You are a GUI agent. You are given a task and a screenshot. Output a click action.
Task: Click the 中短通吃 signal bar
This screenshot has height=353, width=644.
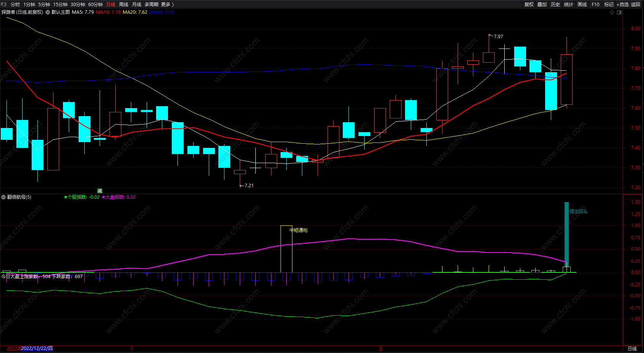pyautogui.click(x=286, y=249)
